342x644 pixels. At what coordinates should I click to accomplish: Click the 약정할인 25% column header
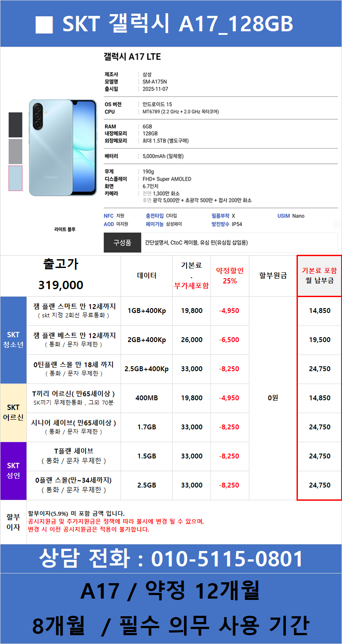point(229,275)
